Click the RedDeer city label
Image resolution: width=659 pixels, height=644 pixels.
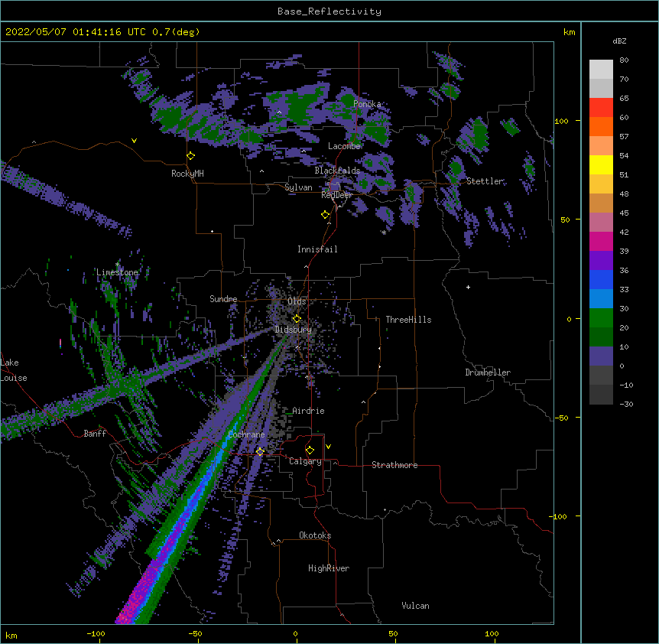[336, 195]
